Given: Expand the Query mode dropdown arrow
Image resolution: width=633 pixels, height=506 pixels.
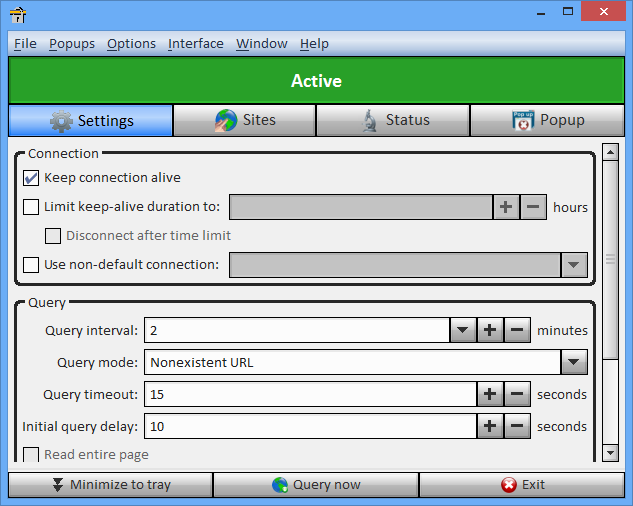Looking at the screenshot, I should [x=574, y=362].
